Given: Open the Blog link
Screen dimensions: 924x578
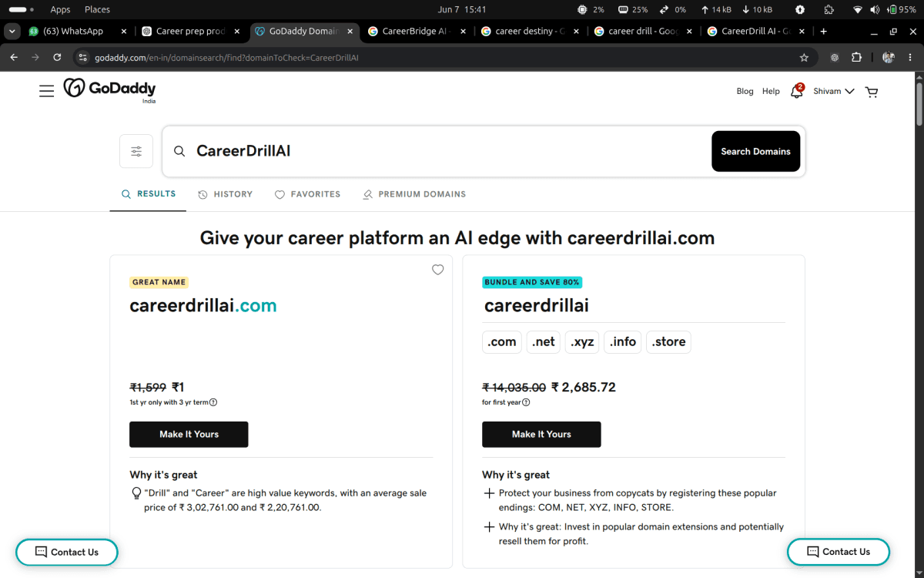Looking at the screenshot, I should [745, 91].
